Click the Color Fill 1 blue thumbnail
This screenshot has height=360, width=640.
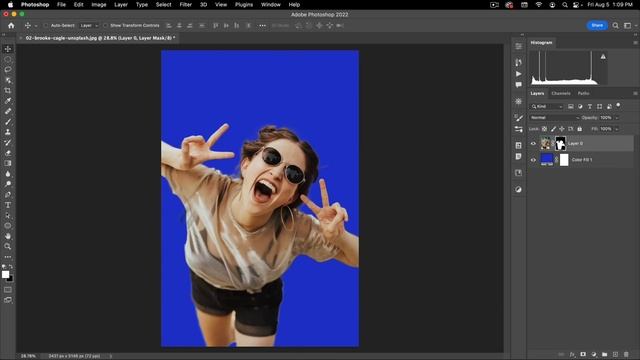coord(547,160)
